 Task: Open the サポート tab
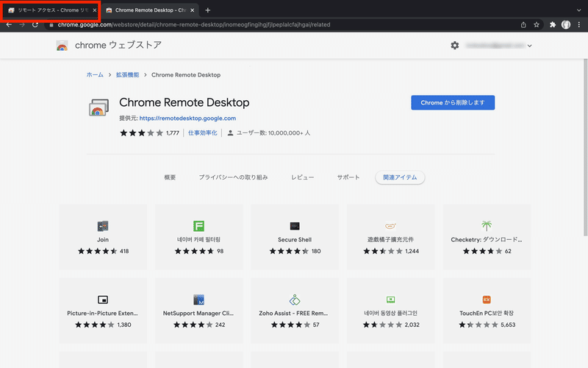348,177
